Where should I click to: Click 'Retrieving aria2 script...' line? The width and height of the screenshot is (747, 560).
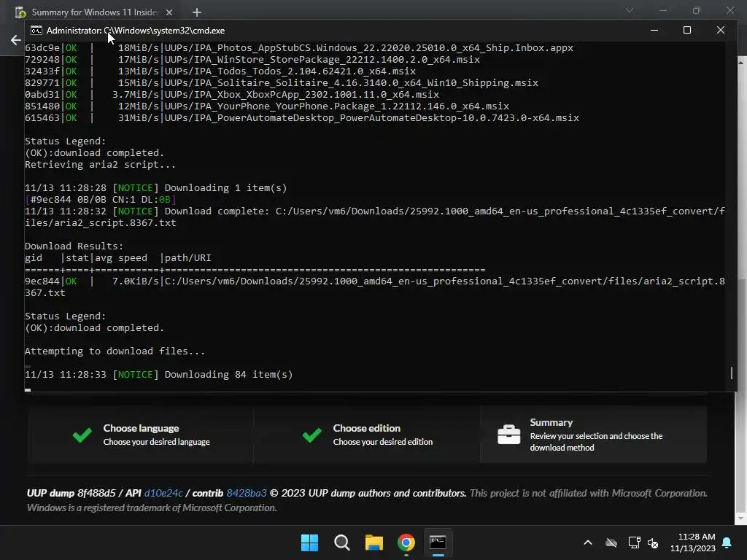click(100, 164)
